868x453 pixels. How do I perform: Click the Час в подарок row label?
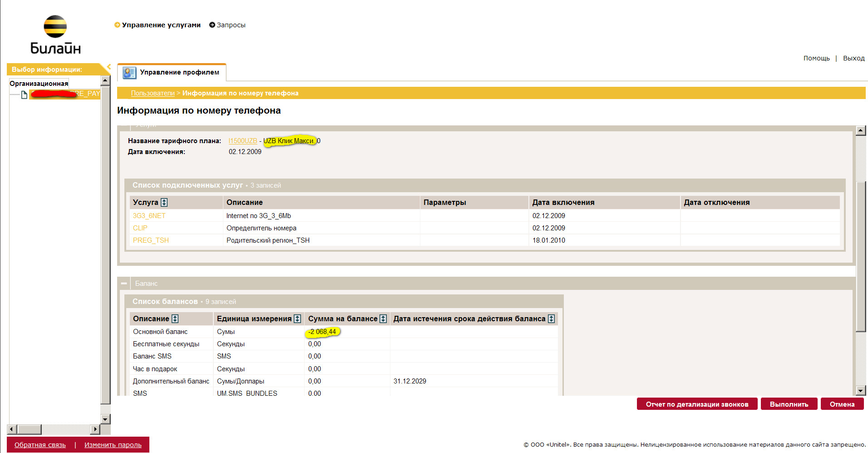155,369
